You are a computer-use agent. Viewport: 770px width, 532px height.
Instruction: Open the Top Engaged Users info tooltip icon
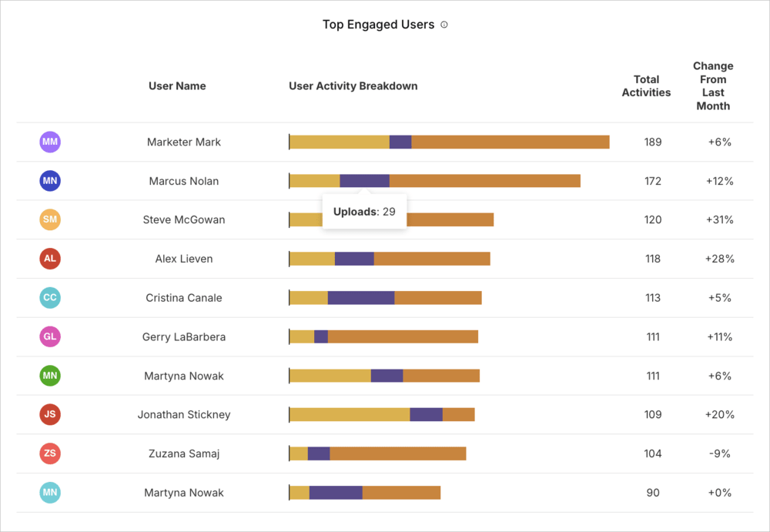pyautogui.click(x=444, y=25)
